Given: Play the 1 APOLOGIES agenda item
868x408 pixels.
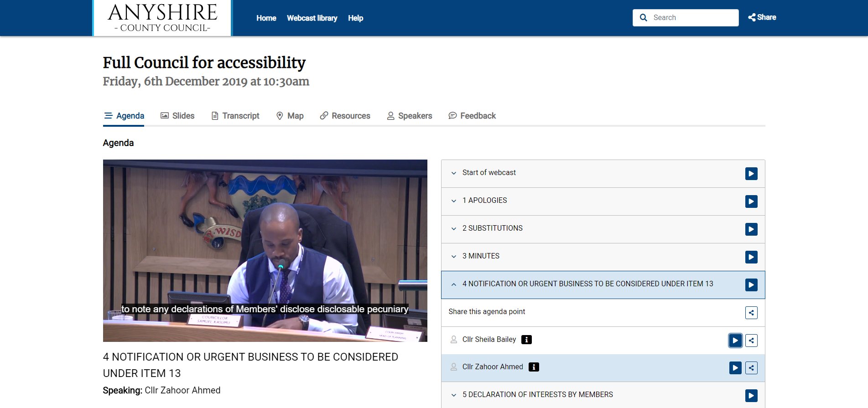Looking at the screenshot, I should point(751,201).
